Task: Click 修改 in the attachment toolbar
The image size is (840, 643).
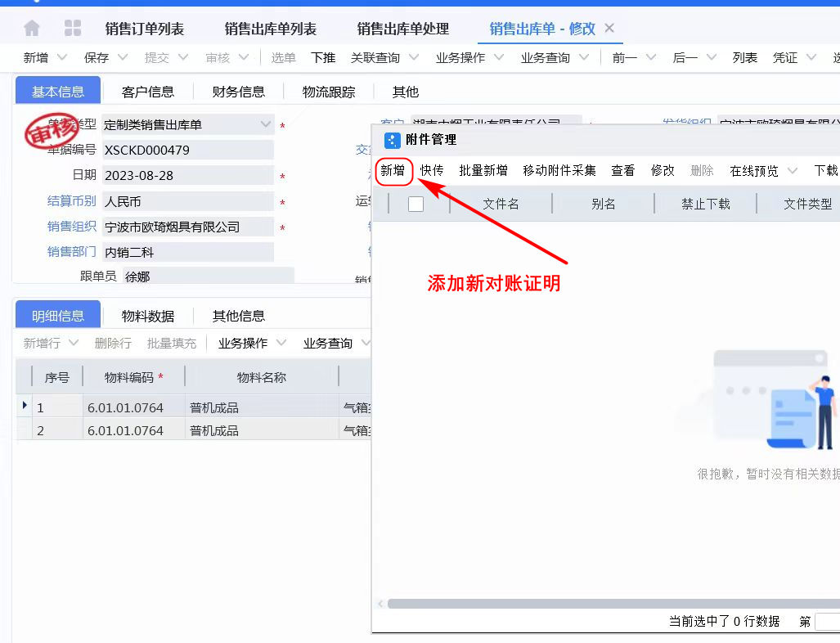Action: [663, 170]
